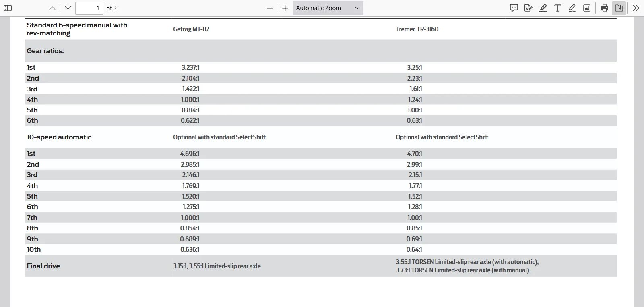The width and height of the screenshot is (644, 307).
Task: Select the 'Getrag MT-82' cell
Action: point(191,29)
